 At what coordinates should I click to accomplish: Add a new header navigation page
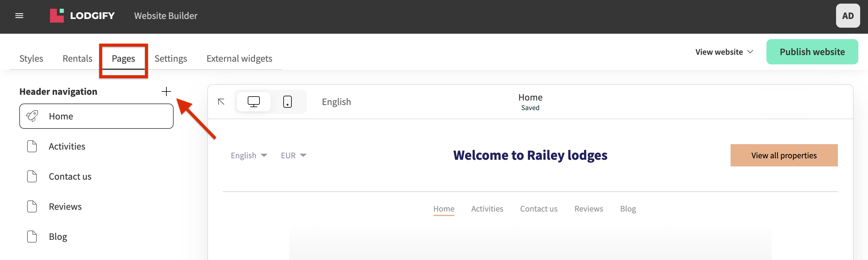pos(166,91)
